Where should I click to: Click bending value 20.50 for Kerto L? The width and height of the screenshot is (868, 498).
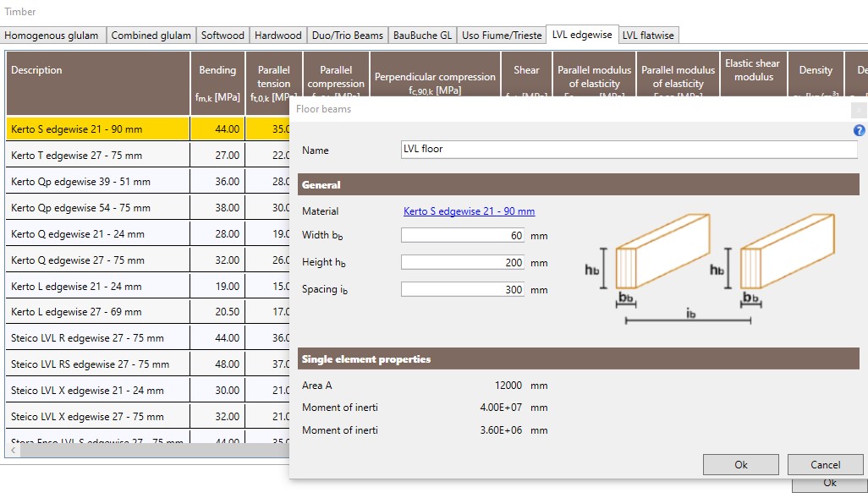coord(227,312)
